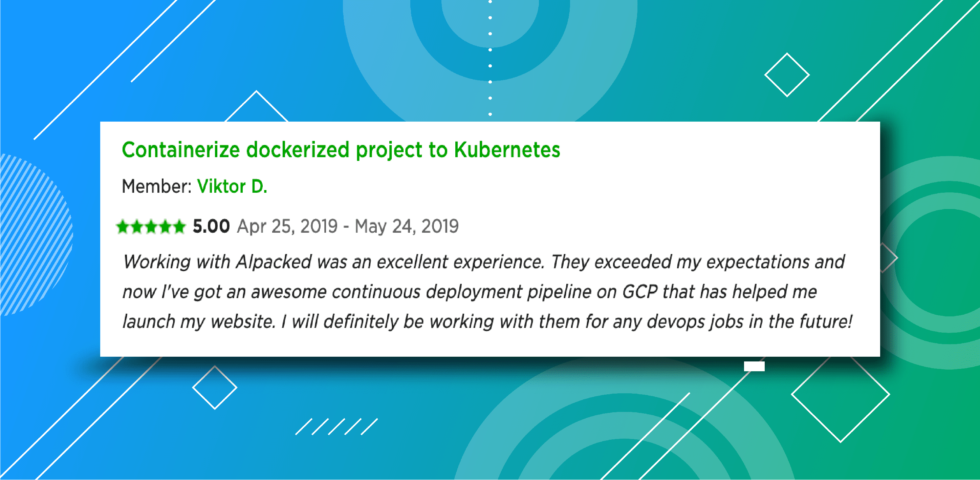Select the middle star of the rating
The height and width of the screenshot is (480, 980).
151,227
